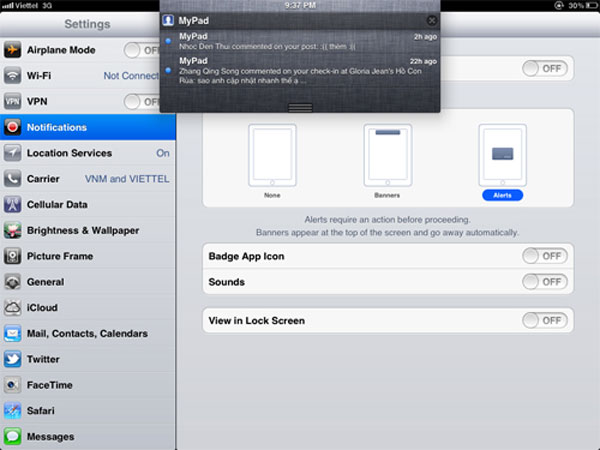Open Mail, Contacts, Calendars settings
The width and height of the screenshot is (600, 450).
(88, 333)
